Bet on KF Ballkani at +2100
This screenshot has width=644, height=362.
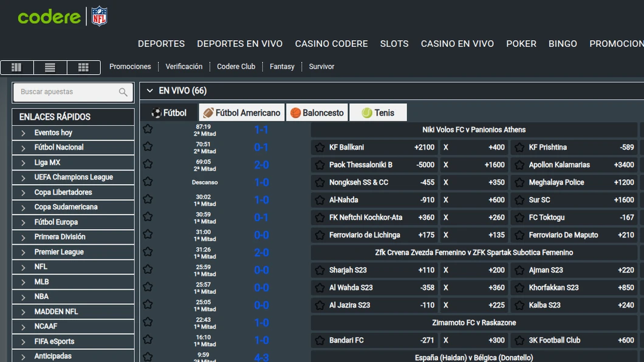(x=374, y=148)
